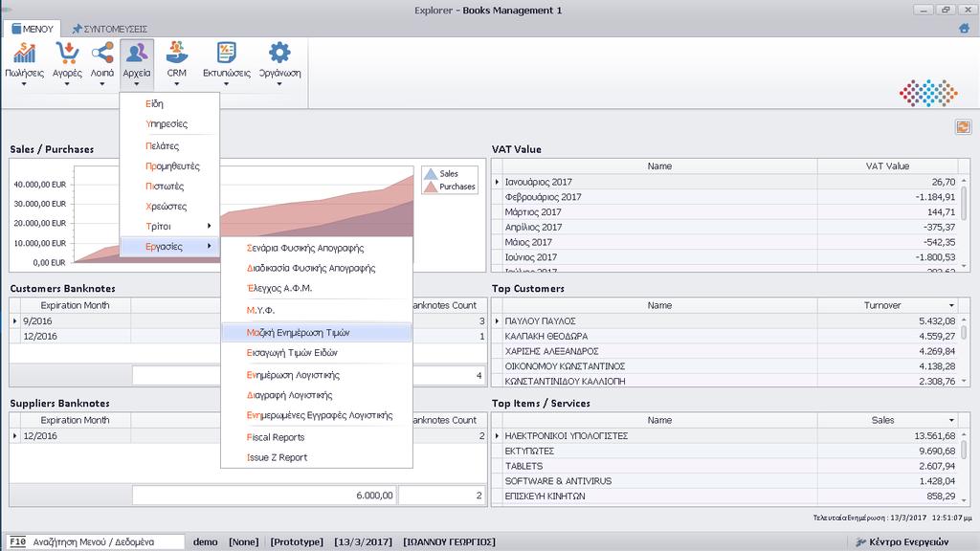Open Κέντρο Ενεργειών action center
The image size is (980, 551).
tap(902, 541)
